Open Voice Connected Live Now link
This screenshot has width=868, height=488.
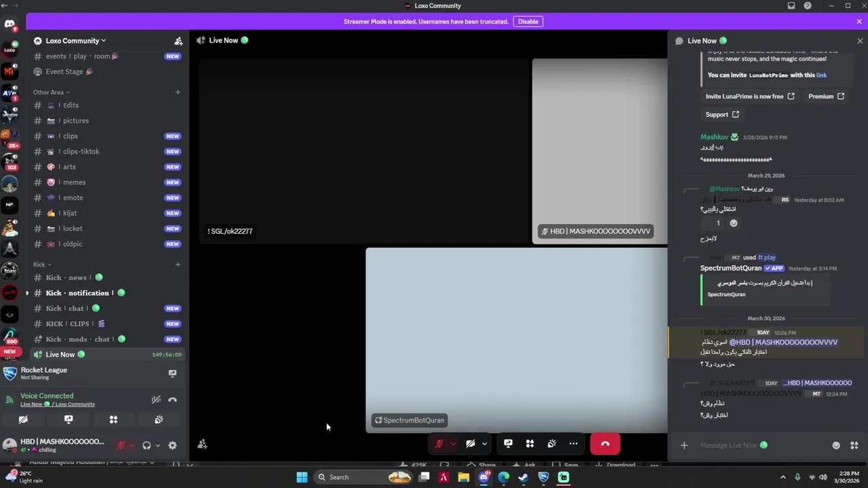point(58,404)
